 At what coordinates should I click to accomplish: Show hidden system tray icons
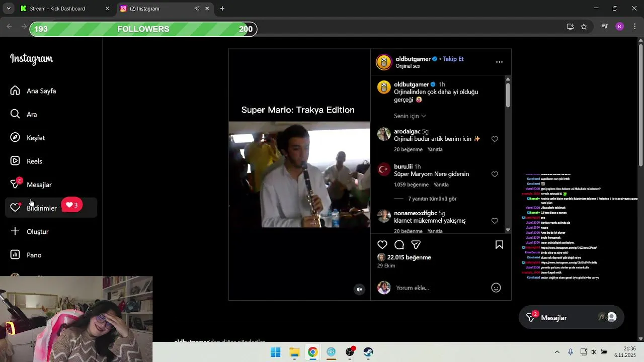(557, 352)
